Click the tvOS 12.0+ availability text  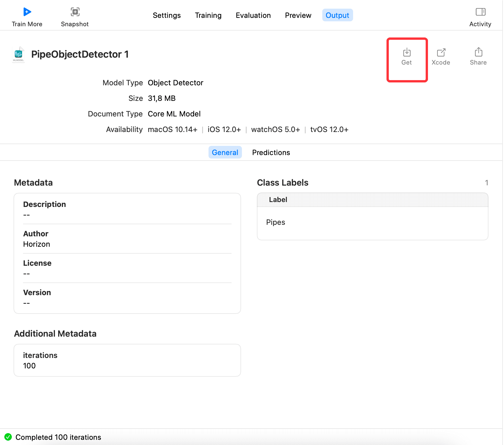tap(329, 129)
